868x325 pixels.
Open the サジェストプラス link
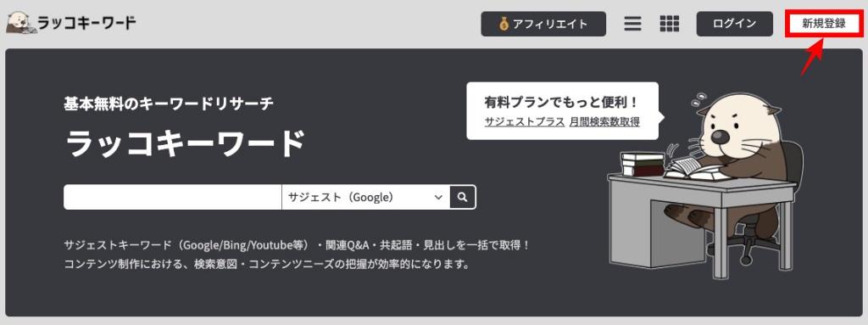(525, 122)
